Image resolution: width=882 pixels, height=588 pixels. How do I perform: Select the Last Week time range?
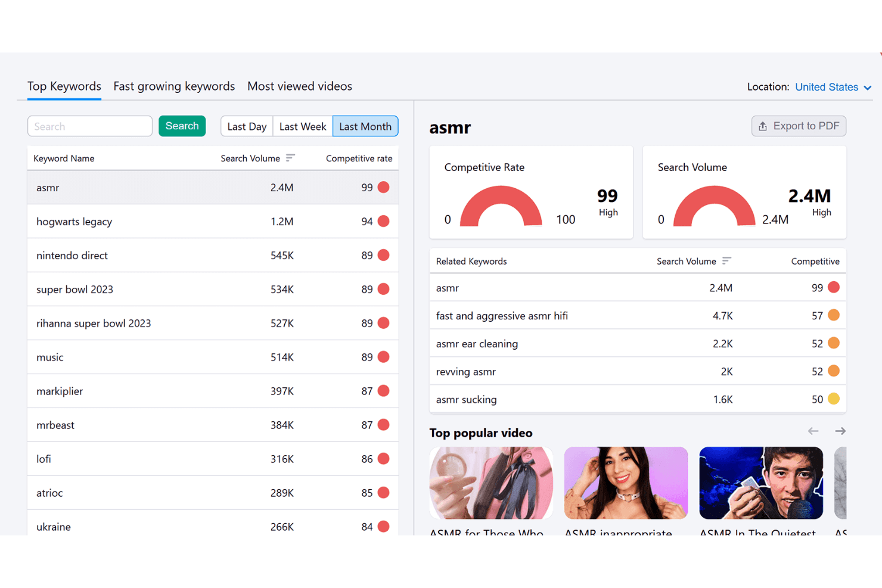[303, 126]
